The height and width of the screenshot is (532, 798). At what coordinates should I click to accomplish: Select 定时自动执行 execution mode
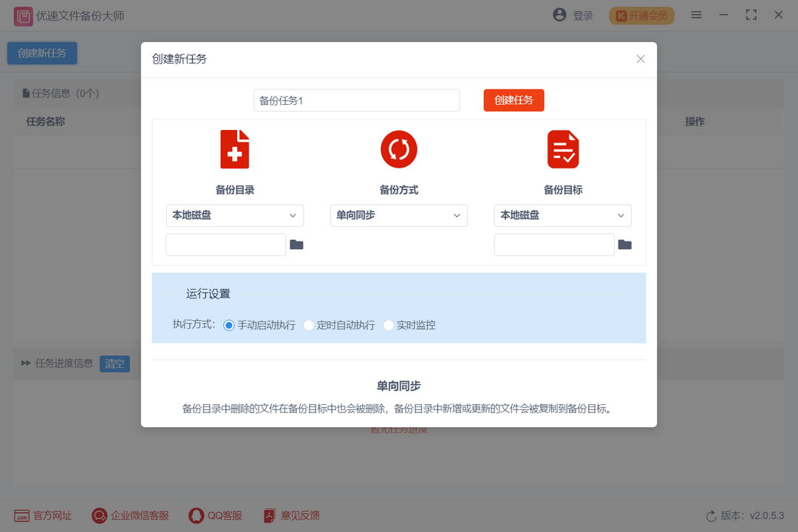309,324
